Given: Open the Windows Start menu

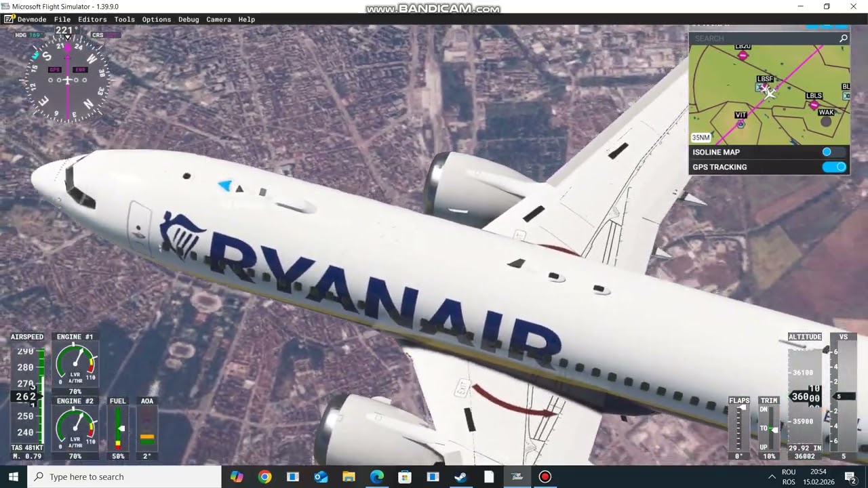Looking at the screenshot, I should (13, 476).
